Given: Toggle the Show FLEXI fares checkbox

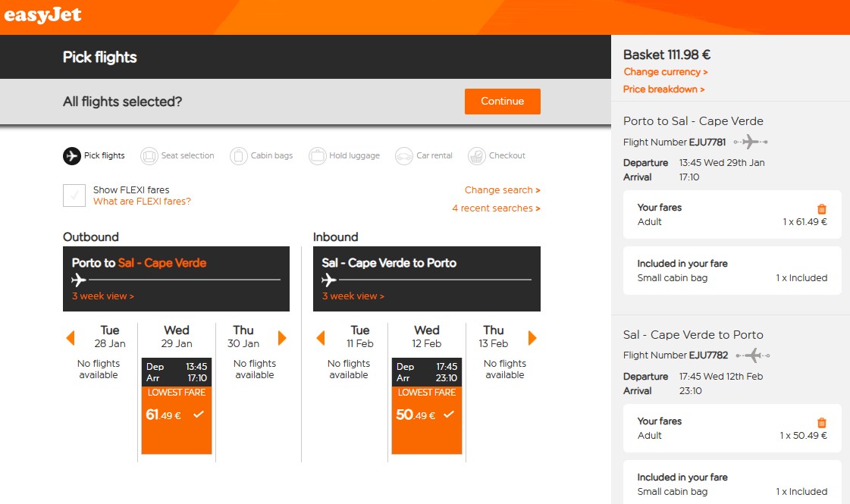Looking at the screenshot, I should coord(74,196).
